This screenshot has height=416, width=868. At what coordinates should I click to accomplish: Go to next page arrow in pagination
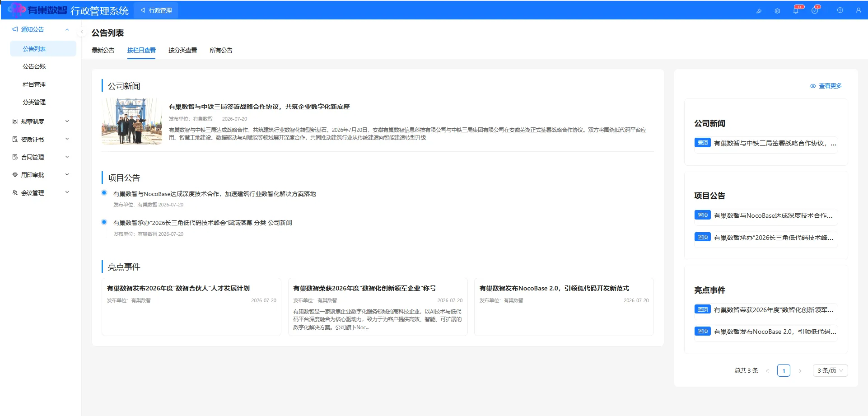(x=800, y=371)
